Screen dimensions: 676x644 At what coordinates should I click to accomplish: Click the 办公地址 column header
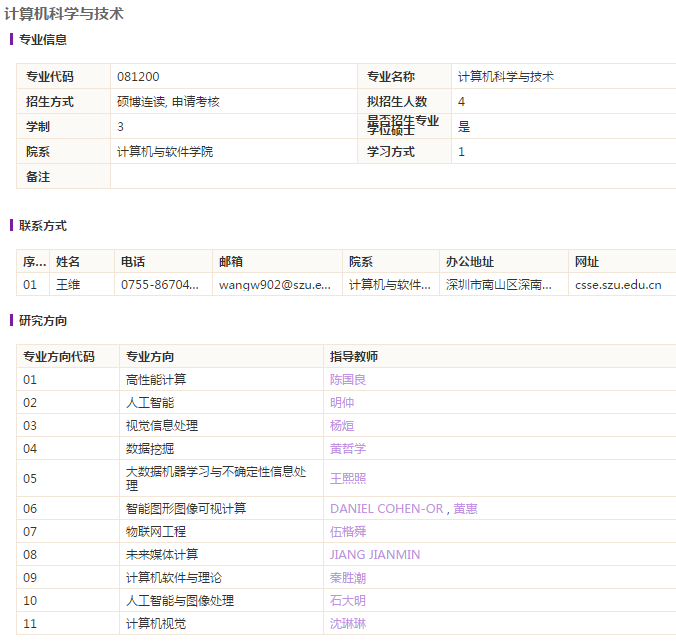click(470, 262)
